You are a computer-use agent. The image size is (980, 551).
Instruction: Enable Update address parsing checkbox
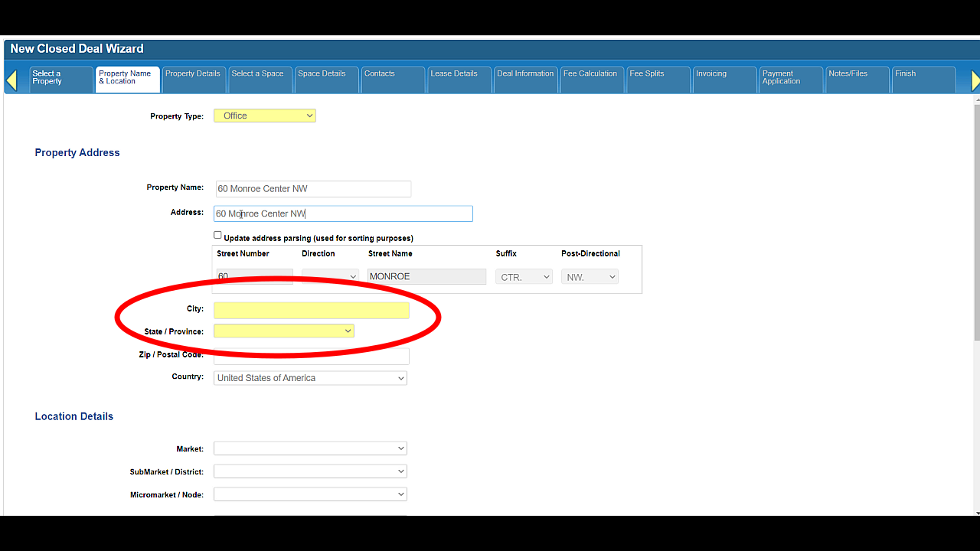217,236
